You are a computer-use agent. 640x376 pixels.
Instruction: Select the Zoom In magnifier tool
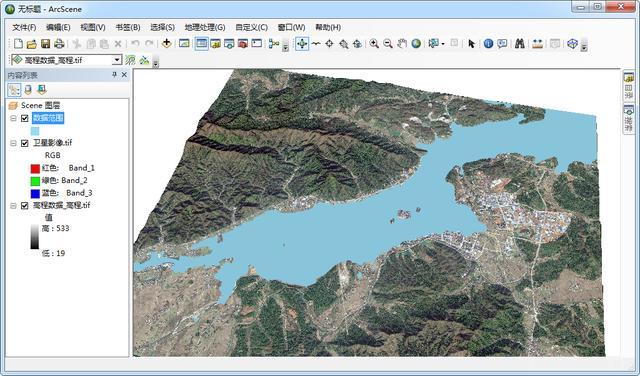[374, 43]
